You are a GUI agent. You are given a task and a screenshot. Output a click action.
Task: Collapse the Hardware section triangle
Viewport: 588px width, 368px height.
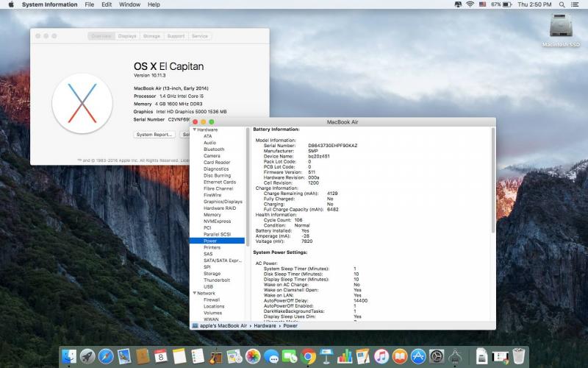pos(195,130)
